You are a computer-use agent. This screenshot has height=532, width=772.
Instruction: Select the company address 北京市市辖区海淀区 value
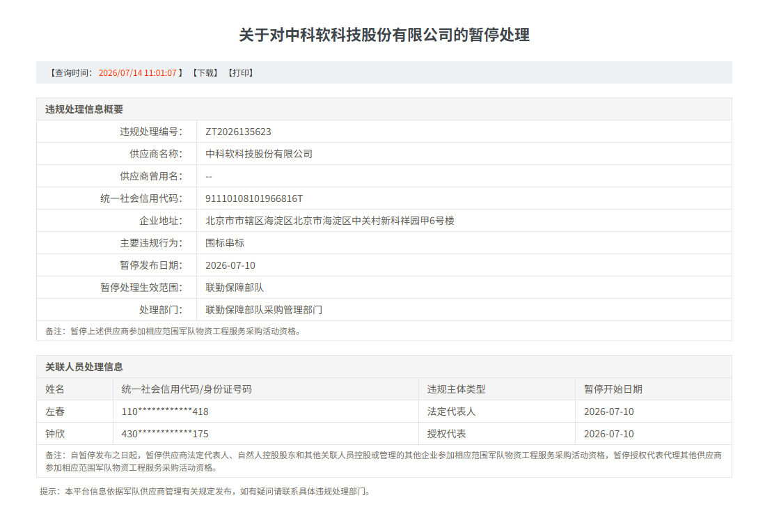[x=330, y=221]
